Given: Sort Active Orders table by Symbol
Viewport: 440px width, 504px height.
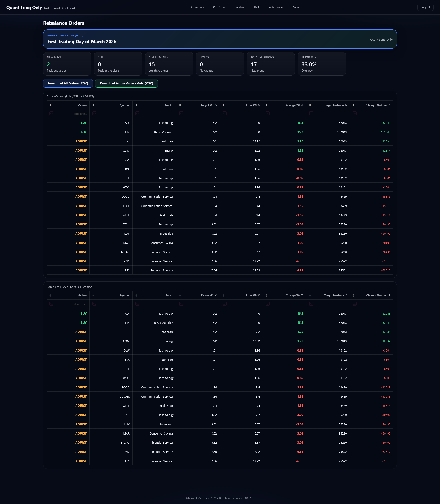Looking at the screenshot, I should (x=93, y=105).
